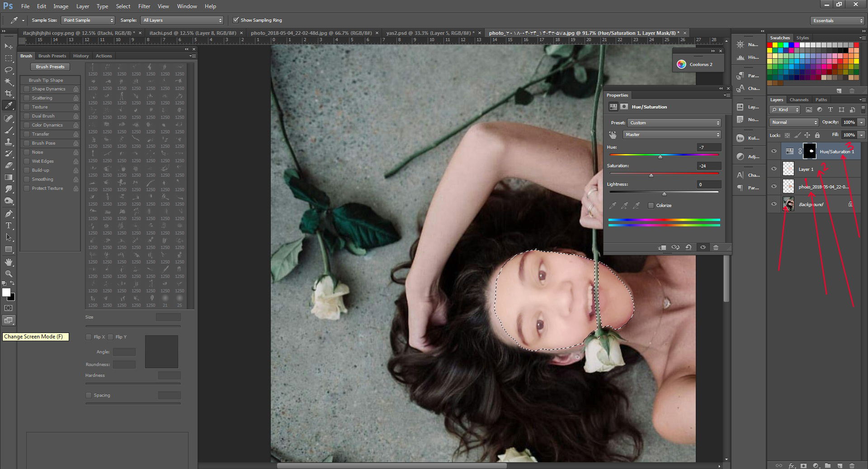
Task: Open the Filter menu
Action: 144,6
